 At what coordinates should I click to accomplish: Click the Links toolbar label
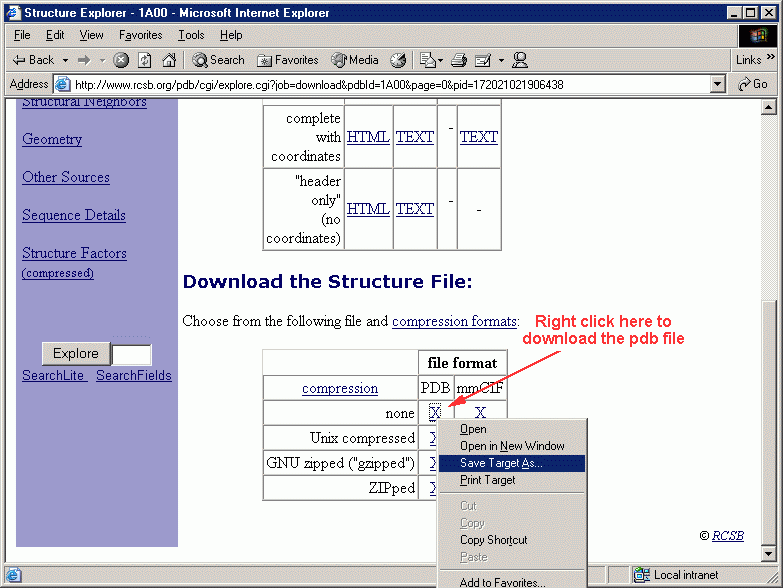click(749, 60)
